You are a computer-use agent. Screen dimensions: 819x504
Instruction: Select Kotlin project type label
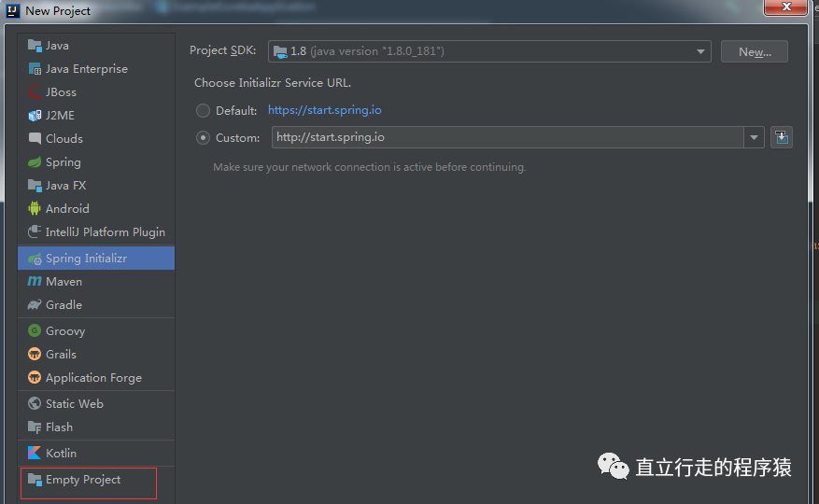point(61,454)
